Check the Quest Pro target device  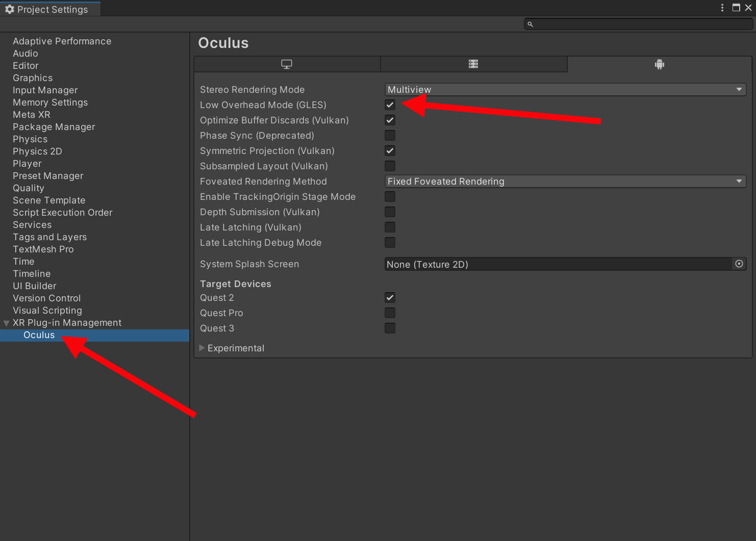390,313
